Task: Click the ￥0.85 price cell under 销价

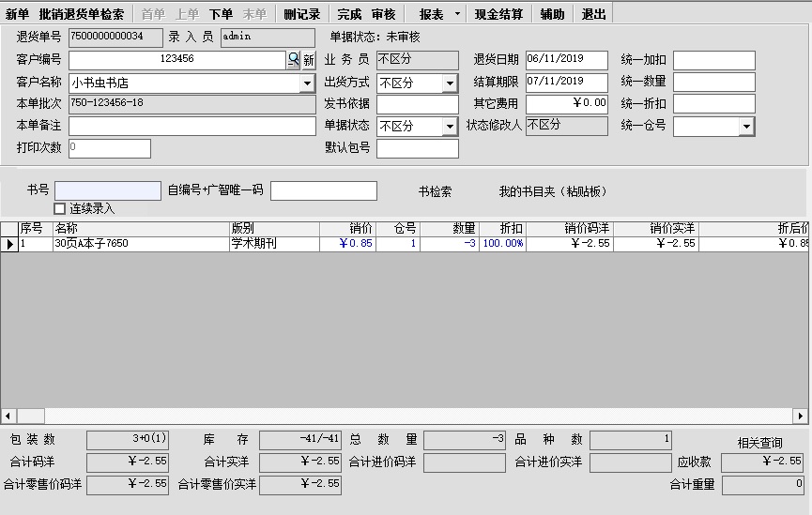Action: coord(347,244)
